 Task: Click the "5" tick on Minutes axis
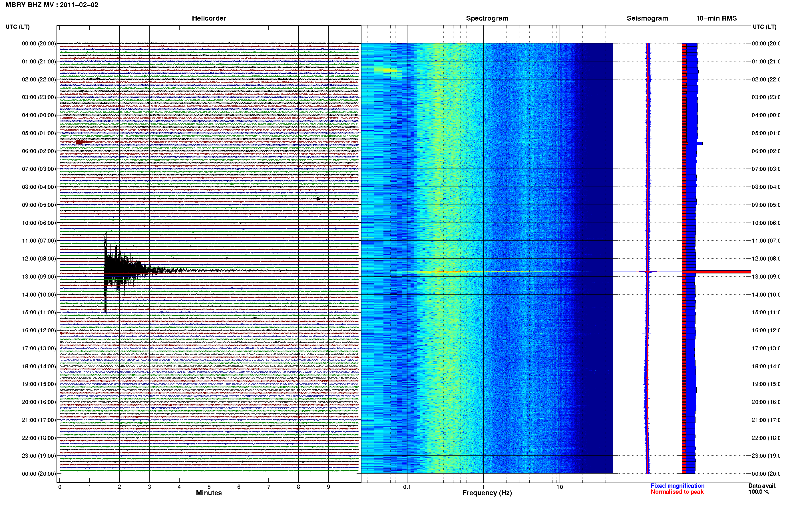click(209, 487)
